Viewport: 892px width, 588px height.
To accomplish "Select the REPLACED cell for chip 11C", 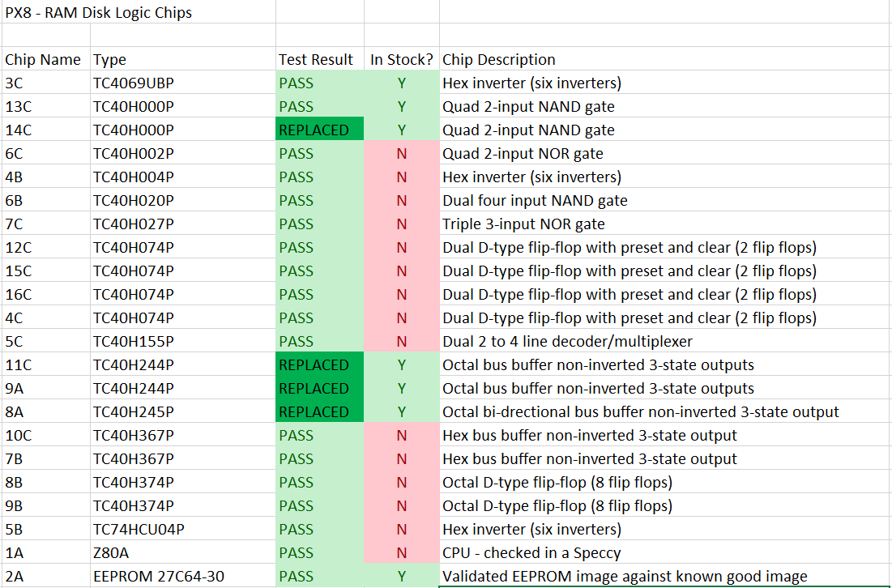I will pos(320,364).
